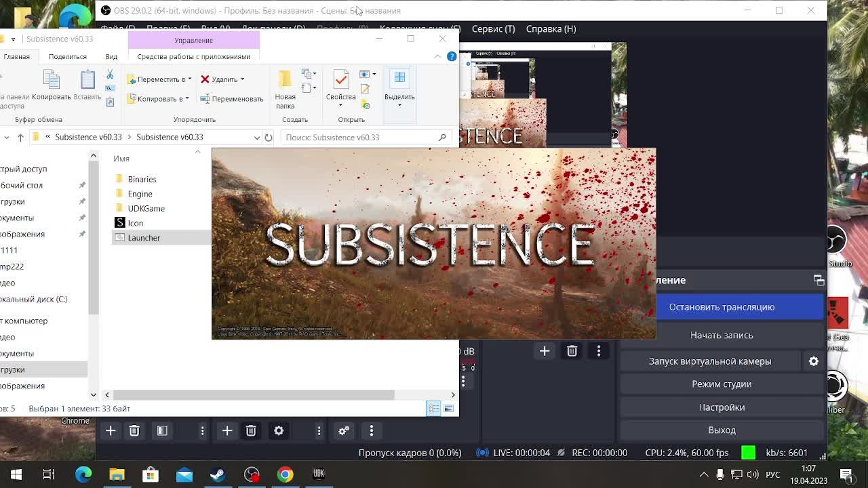The width and height of the screenshot is (868, 488).
Task: Add a new scene in OBS
Action: coord(111,430)
